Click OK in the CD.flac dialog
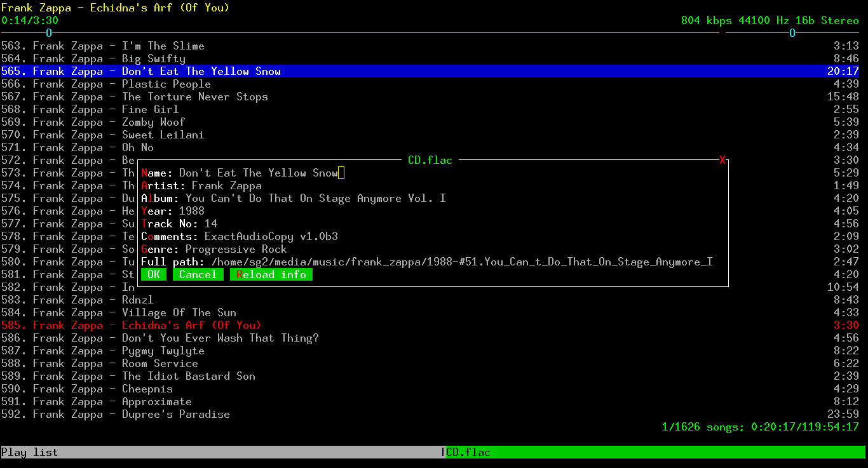 pos(153,274)
